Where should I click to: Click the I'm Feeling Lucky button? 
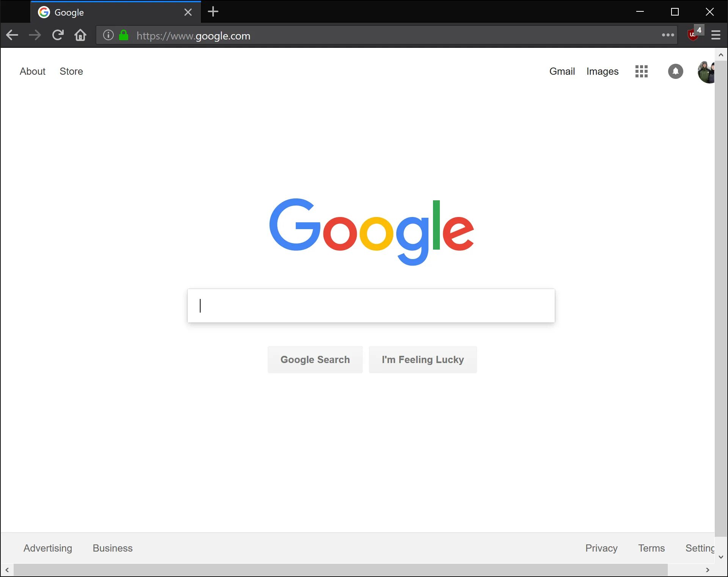[422, 360]
